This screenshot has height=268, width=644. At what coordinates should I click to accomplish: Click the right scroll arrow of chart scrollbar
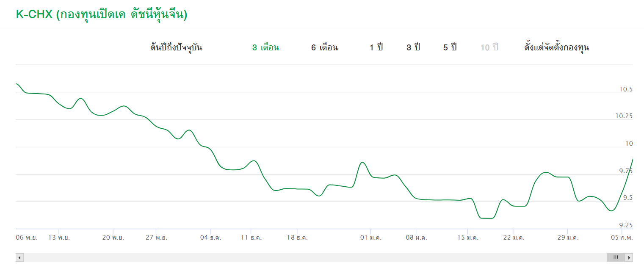630,257
